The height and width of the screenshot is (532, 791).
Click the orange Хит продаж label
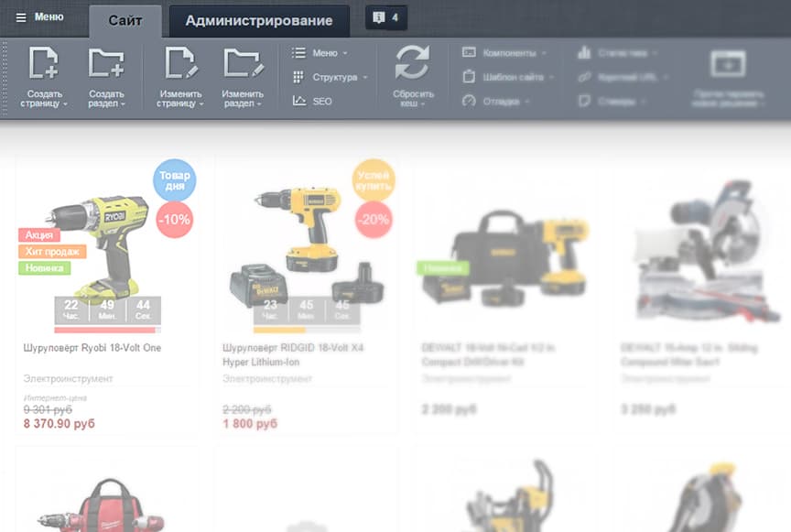pyautogui.click(x=52, y=252)
